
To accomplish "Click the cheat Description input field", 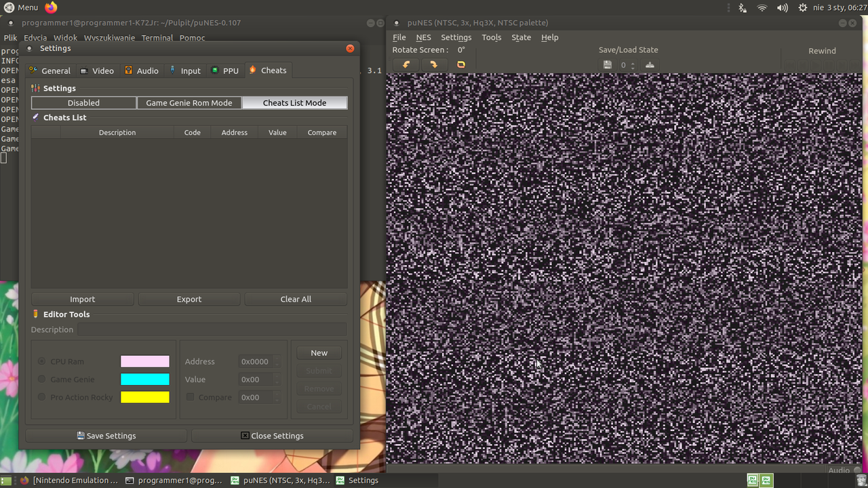I will point(212,329).
